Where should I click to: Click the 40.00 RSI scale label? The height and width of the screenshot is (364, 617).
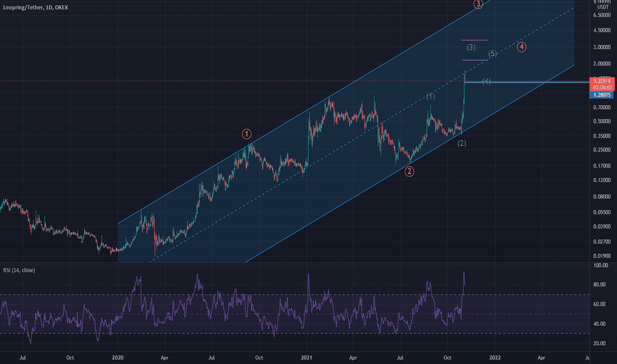click(599, 324)
